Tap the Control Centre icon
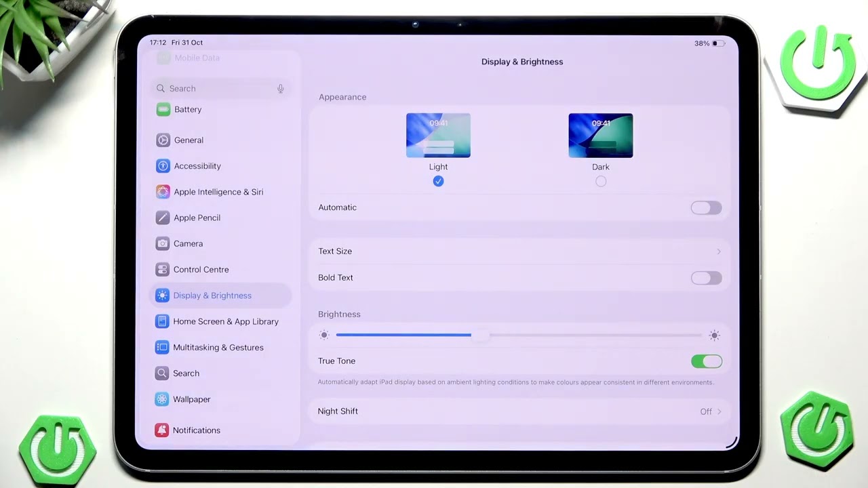868x488 pixels. [x=162, y=270]
